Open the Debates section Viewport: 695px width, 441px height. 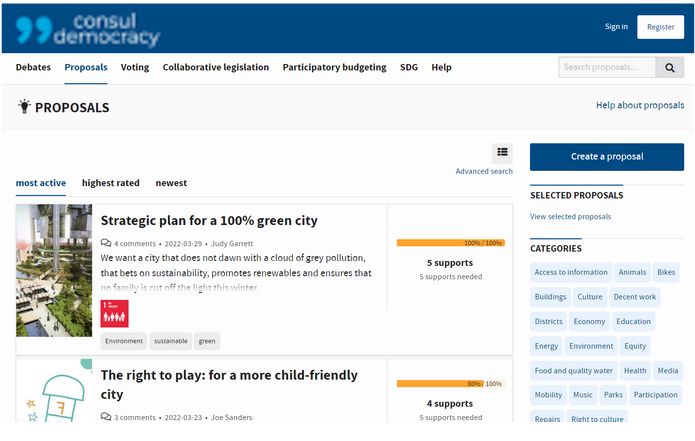pyautogui.click(x=34, y=67)
